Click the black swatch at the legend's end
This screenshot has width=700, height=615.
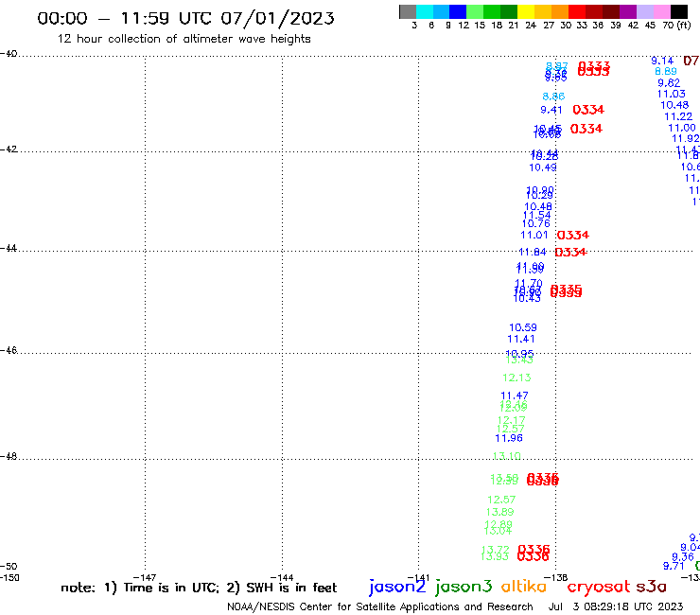(678, 11)
